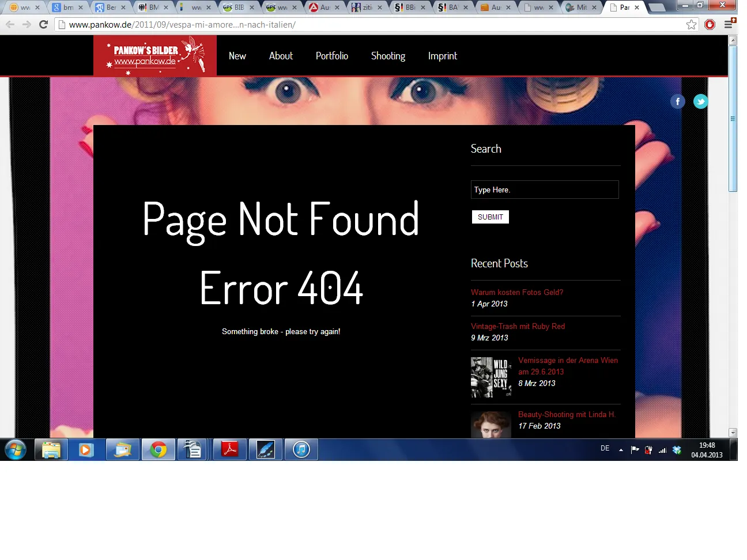The image size is (747, 560).
Task: Click the Wild Jung Sexy post thumbnail
Action: [x=491, y=377]
